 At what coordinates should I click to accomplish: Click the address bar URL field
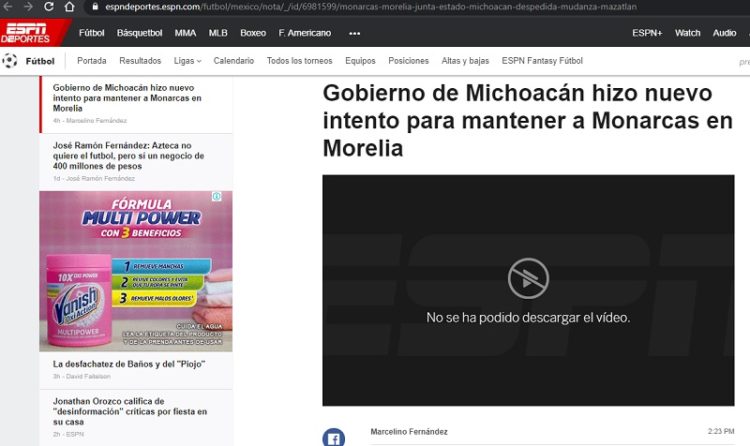pyautogui.click(x=371, y=7)
